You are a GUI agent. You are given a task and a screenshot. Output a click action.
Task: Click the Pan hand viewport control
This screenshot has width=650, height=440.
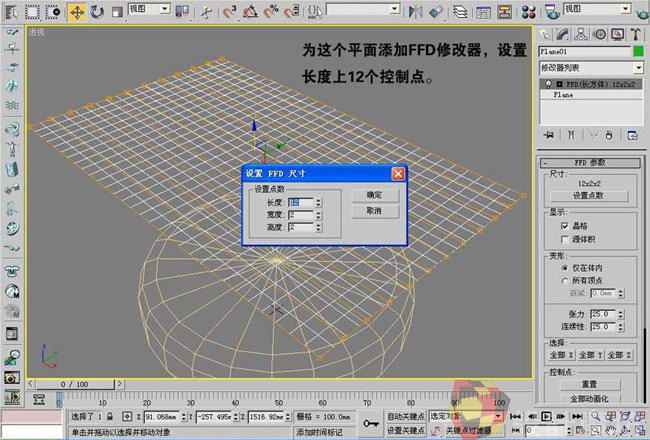click(610, 430)
